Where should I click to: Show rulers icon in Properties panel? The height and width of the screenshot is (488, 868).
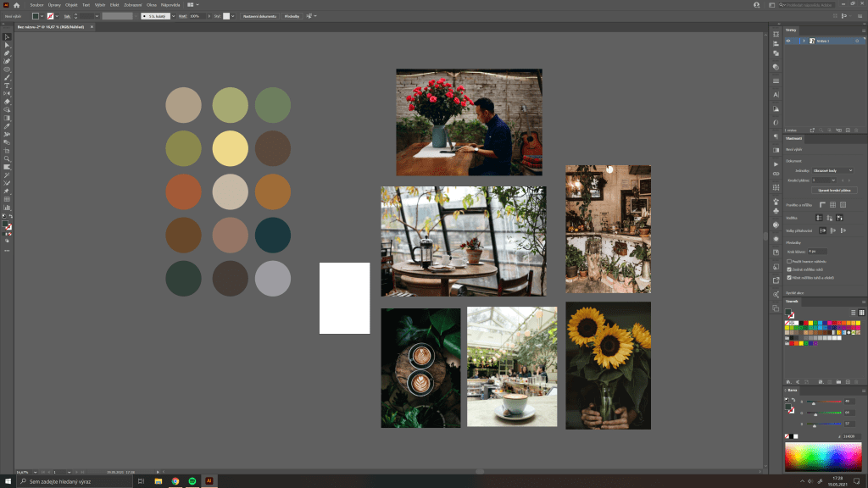(821, 204)
